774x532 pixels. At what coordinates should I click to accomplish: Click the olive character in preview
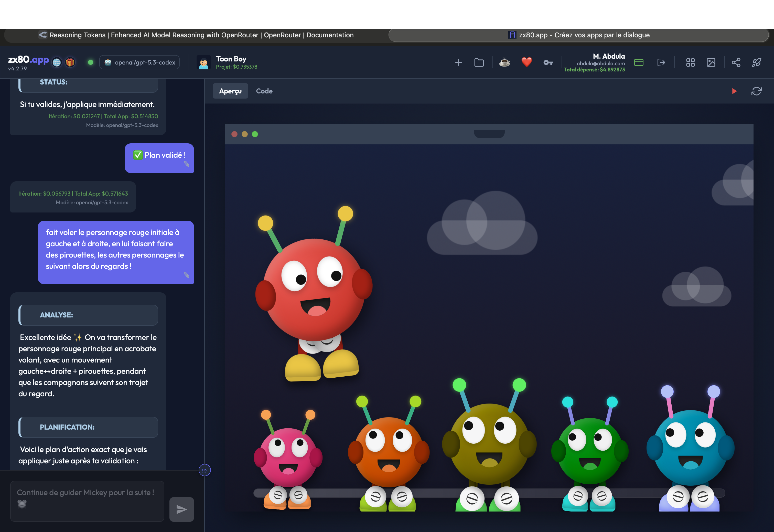click(489, 445)
